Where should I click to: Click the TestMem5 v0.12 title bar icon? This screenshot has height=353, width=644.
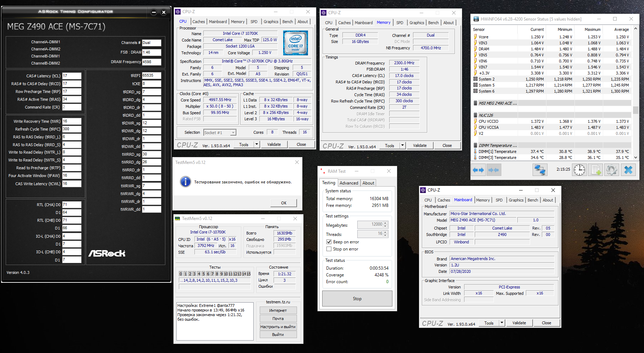pyautogui.click(x=177, y=219)
